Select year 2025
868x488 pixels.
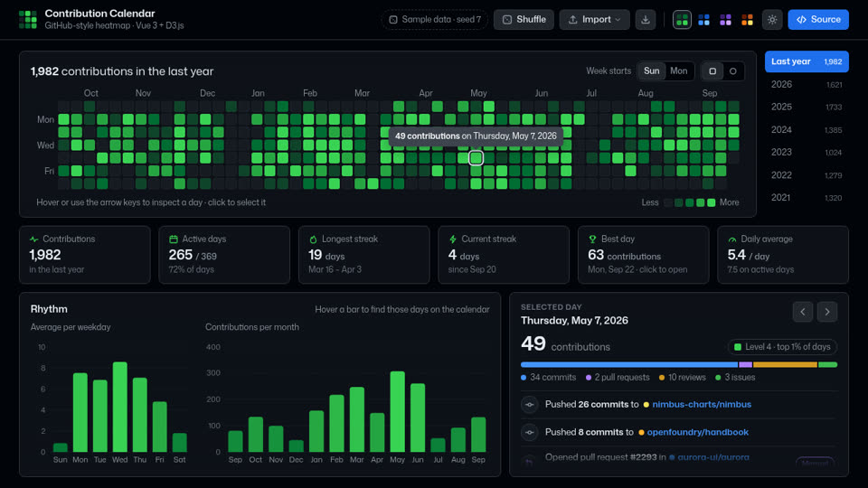(807, 107)
